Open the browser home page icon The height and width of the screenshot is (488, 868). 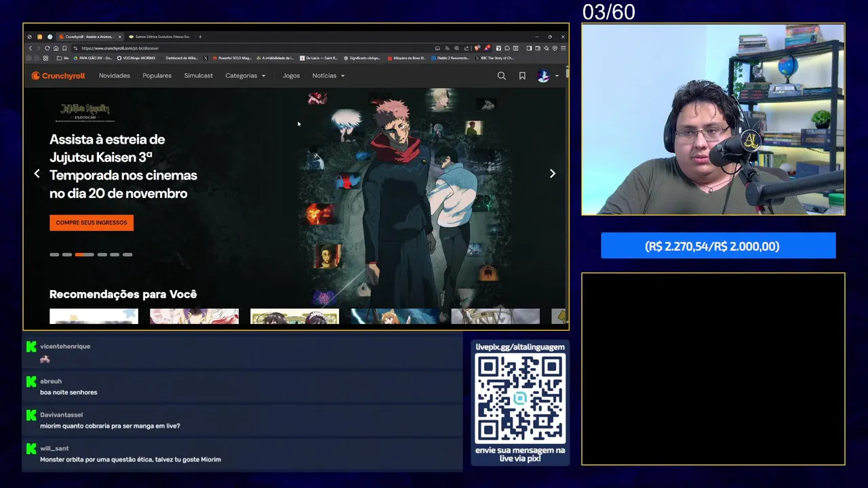(x=56, y=48)
